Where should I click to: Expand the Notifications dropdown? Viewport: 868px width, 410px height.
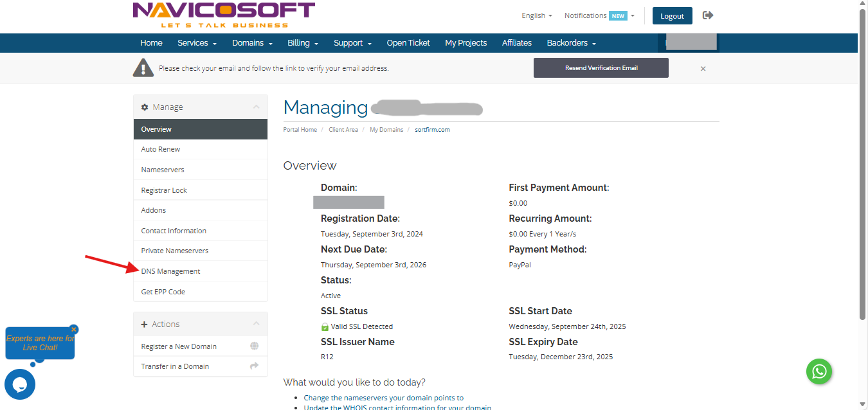pyautogui.click(x=599, y=15)
